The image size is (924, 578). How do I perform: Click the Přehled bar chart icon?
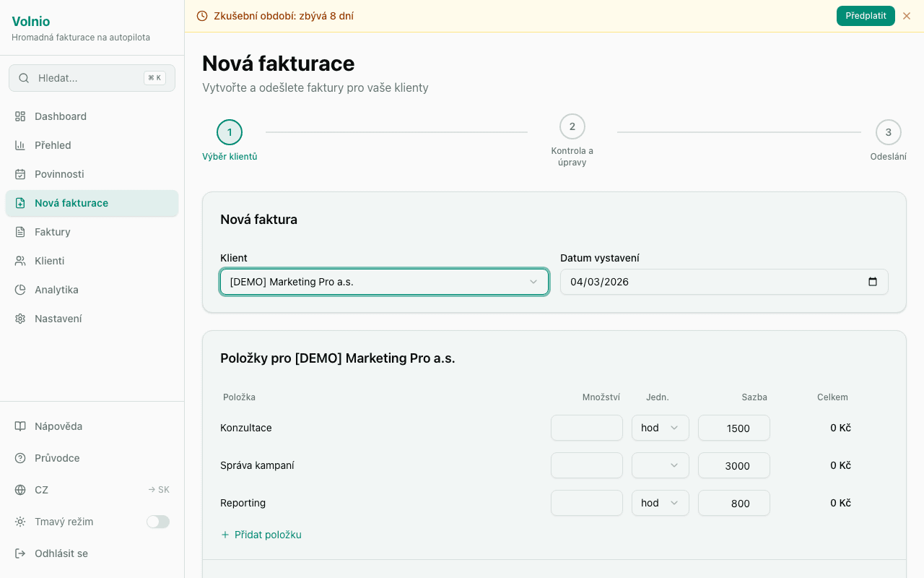pyautogui.click(x=20, y=145)
